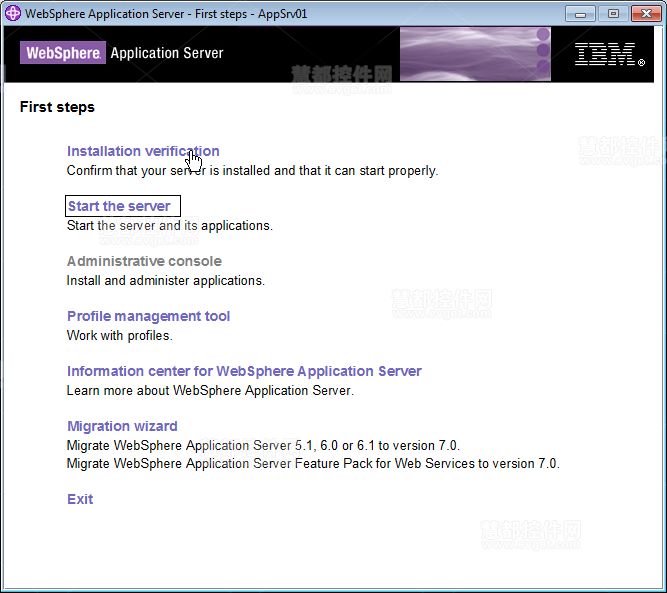Open the Administrative console link

pyautogui.click(x=144, y=261)
